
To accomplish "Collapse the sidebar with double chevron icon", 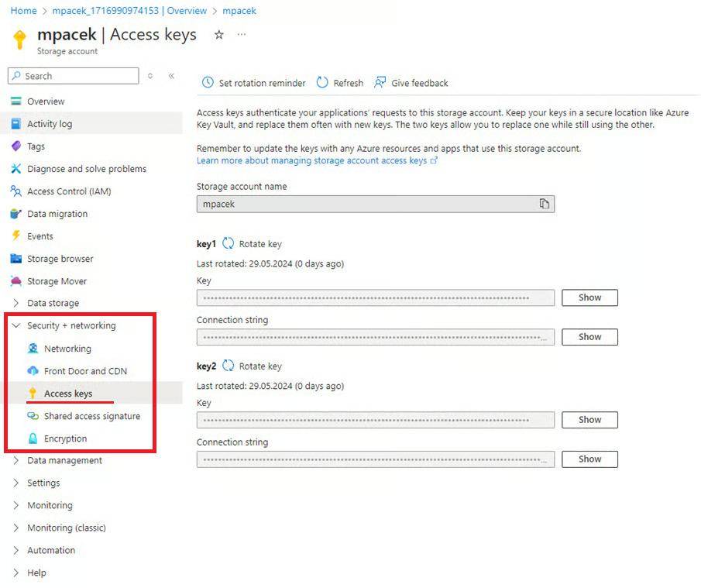I will 171,76.
